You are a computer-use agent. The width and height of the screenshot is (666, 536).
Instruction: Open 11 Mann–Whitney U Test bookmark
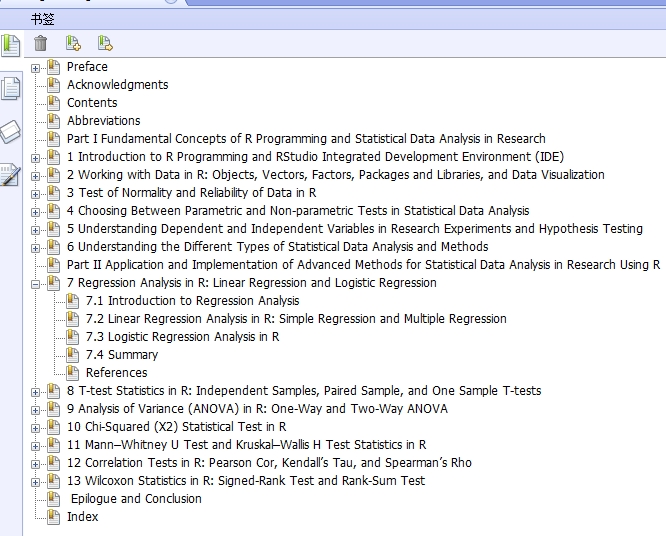(246, 444)
